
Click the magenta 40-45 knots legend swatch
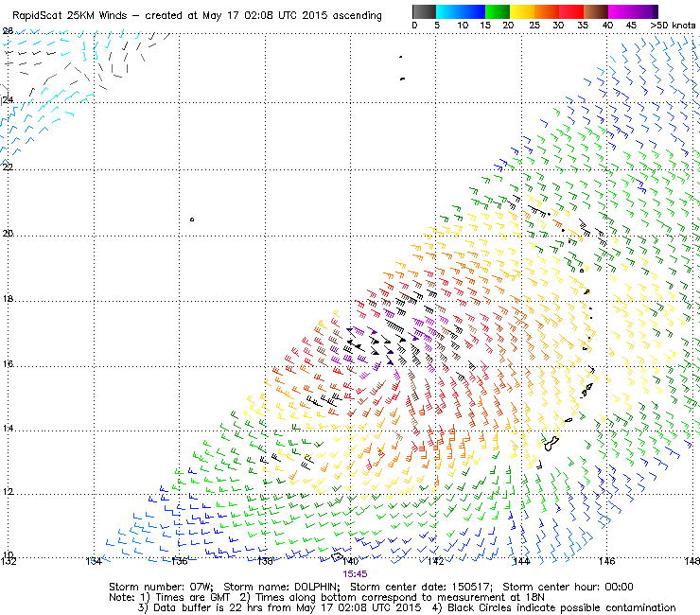click(621, 11)
